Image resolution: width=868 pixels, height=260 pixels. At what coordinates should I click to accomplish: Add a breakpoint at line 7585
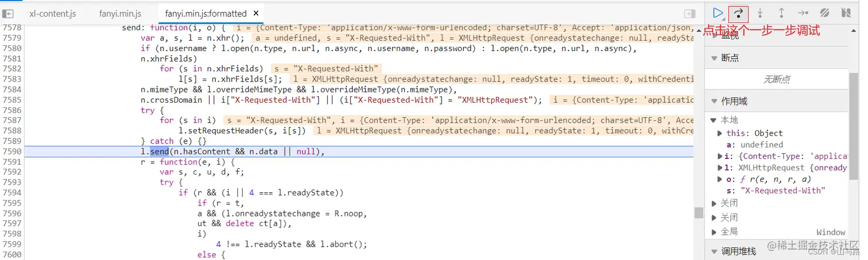click(11, 100)
